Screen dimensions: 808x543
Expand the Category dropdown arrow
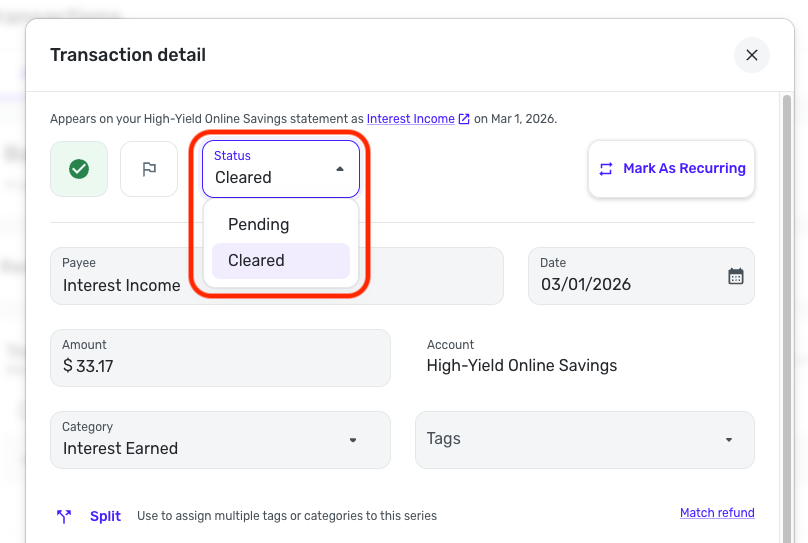[353, 440]
